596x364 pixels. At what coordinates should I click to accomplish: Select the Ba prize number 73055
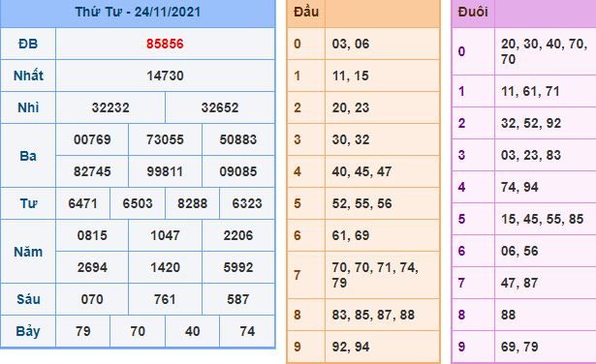click(165, 139)
